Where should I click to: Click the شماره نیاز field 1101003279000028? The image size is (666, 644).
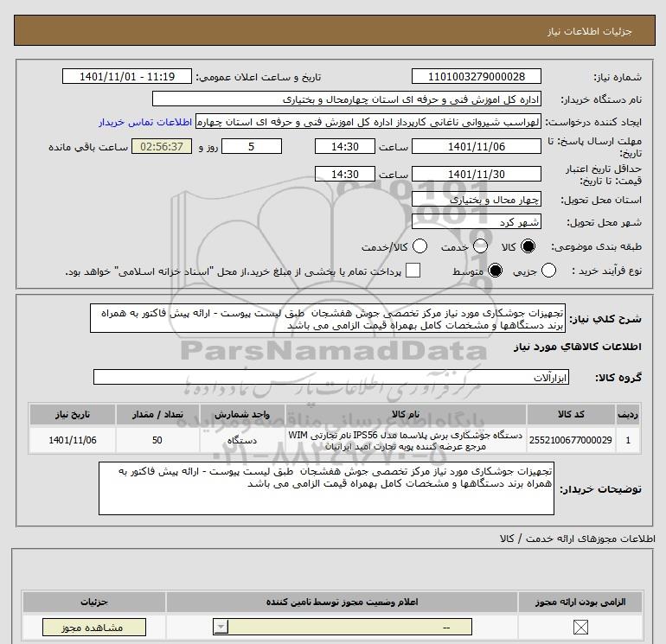476,76
